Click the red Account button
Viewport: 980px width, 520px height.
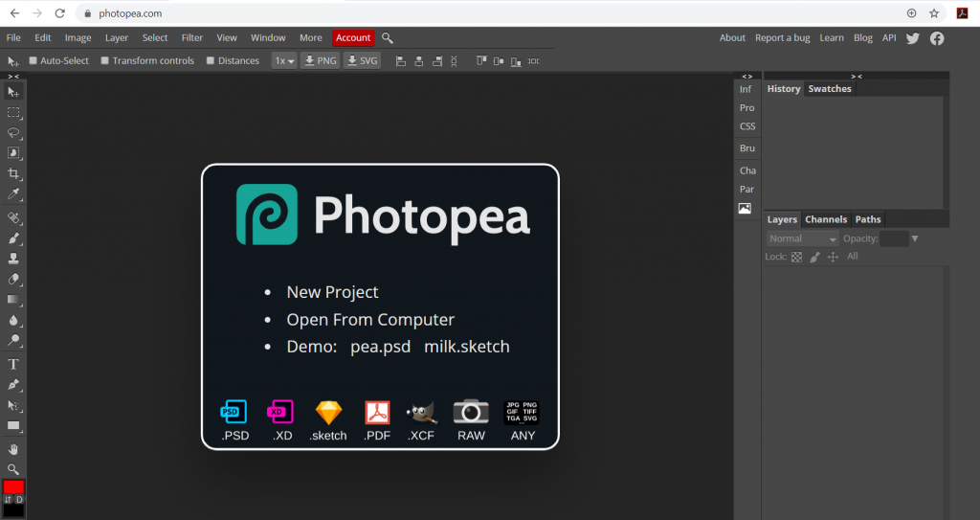pos(353,37)
